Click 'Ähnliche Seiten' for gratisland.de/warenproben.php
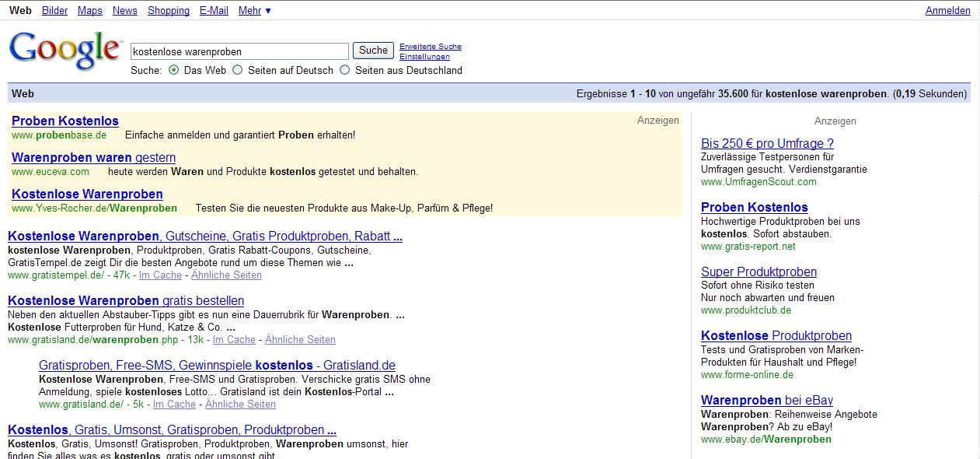Screen dimensions: 980x459 300,340
